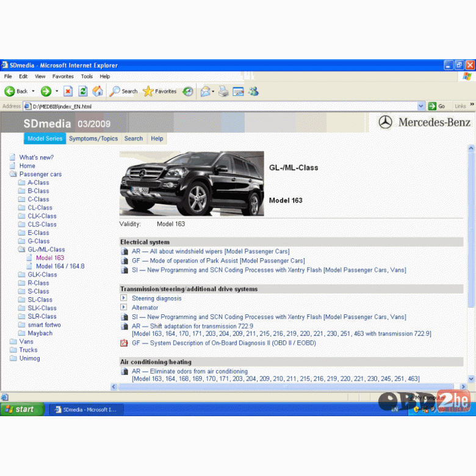Open the Forward button dropdown arrow
The height and width of the screenshot is (476, 476).
coord(57,91)
